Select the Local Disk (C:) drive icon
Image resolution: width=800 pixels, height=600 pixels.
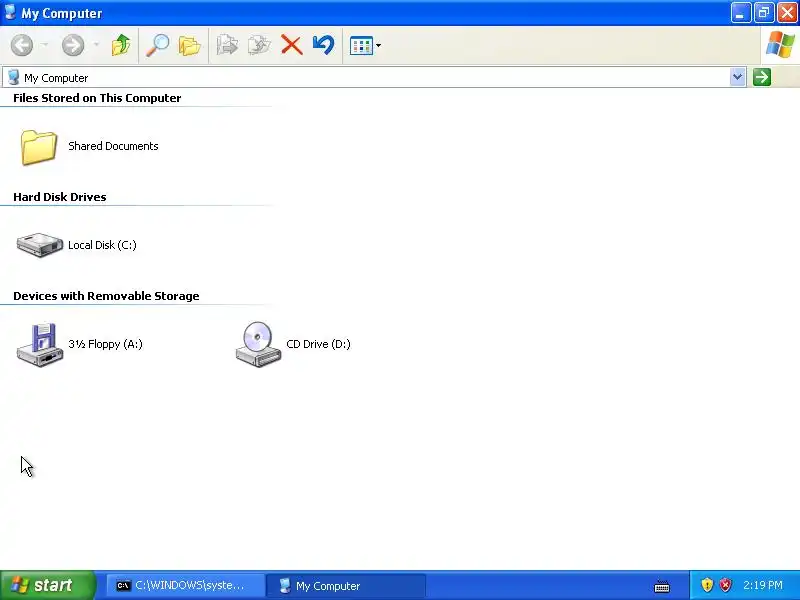(40, 245)
